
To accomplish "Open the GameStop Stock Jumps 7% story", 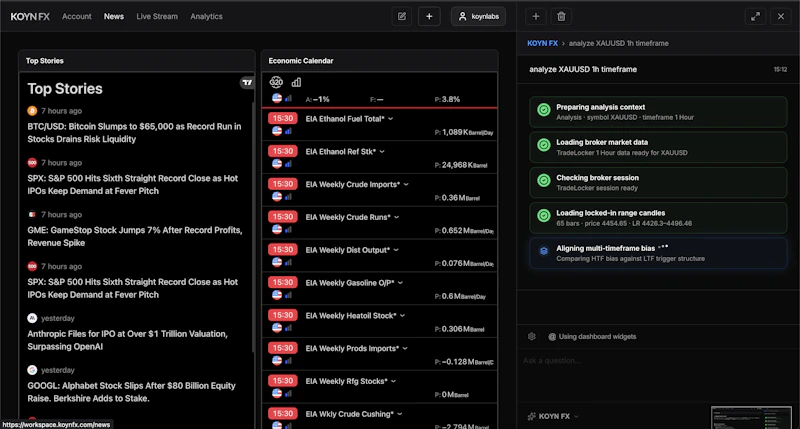I will click(x=135, y=236).
